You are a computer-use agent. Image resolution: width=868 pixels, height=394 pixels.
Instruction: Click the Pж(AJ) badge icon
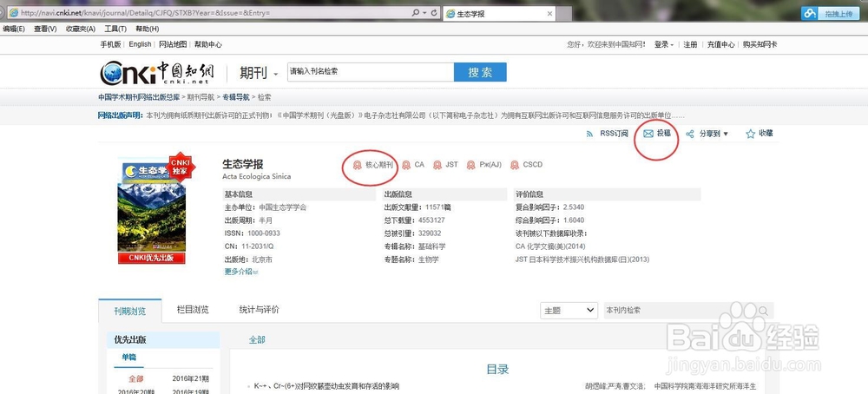pyautogui.click(x=470, y=165)
